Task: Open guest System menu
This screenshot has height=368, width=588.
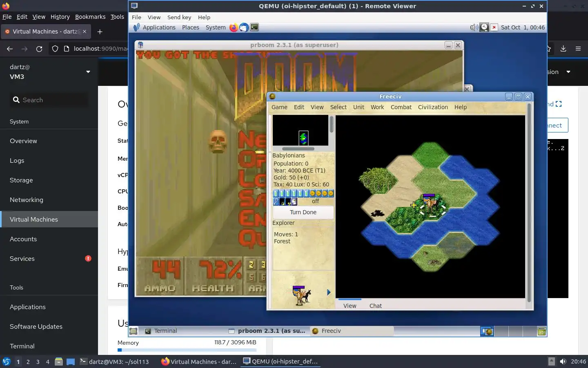Action: [216, 27]
